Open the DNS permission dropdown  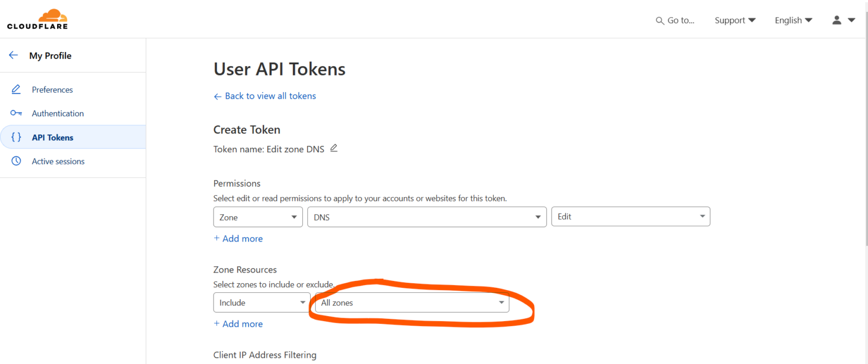[x=427, y=216]
